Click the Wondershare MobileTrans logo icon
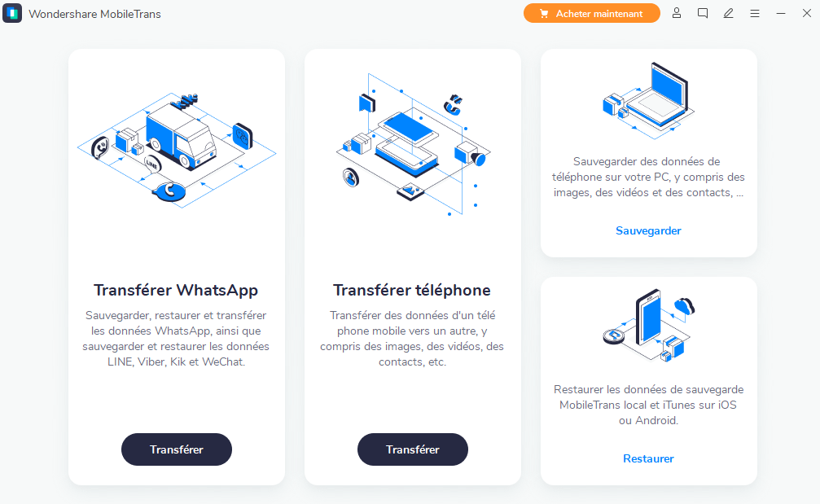Screen dimensions: 820x504 click(12, 14)
